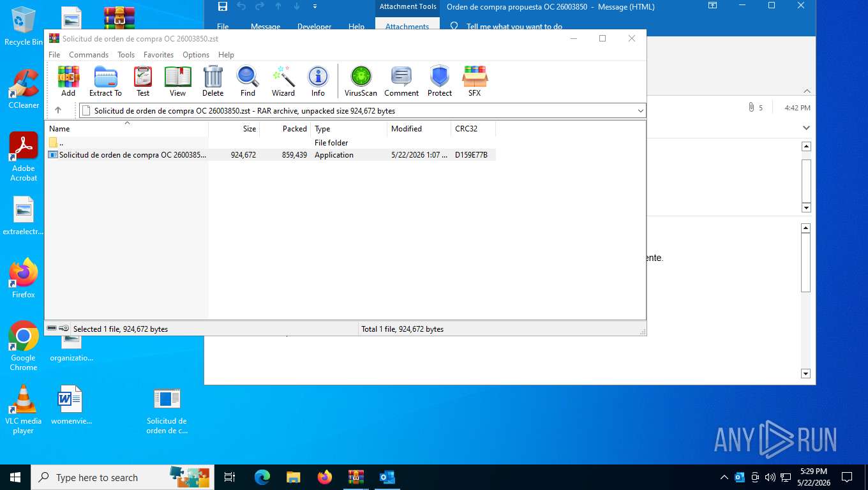Select the Google Chrome desktop shortcut

click(x=24, y=346)
